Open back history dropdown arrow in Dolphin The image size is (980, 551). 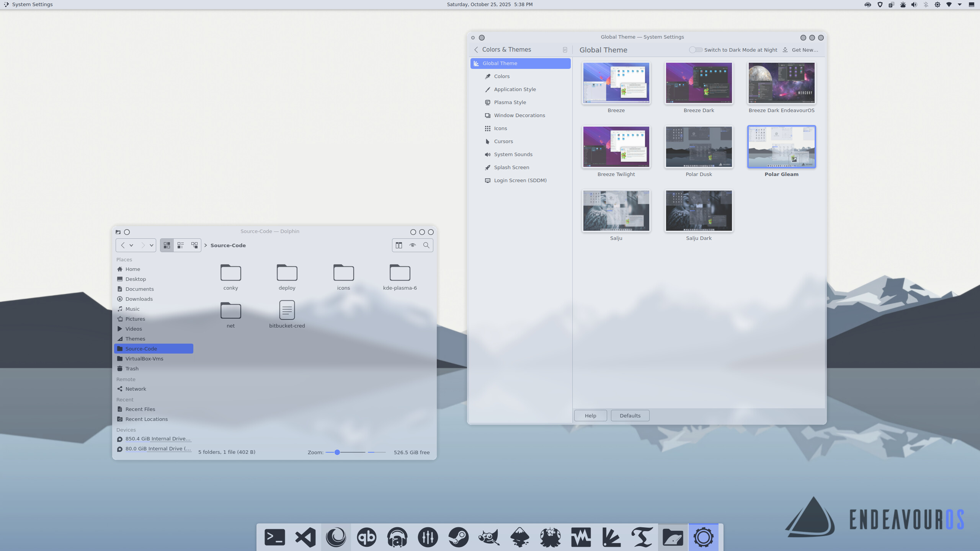tap(131, 245)
